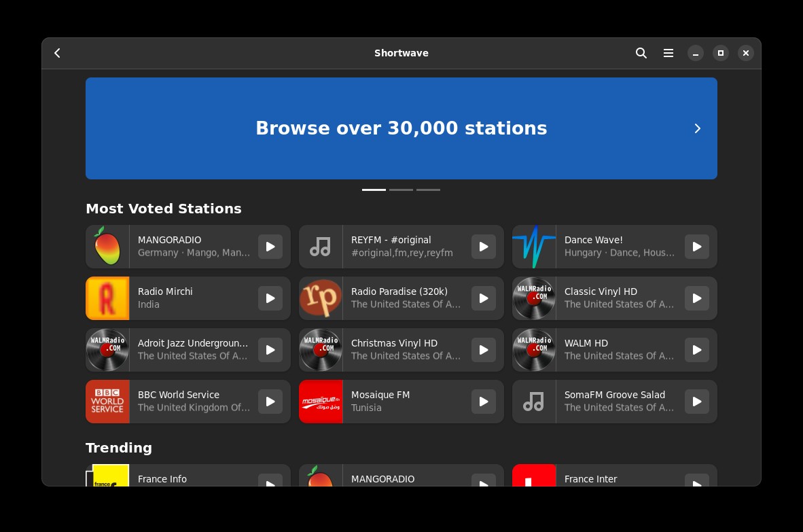
Task: Go back using the header arrow
Action: (57, 53)
